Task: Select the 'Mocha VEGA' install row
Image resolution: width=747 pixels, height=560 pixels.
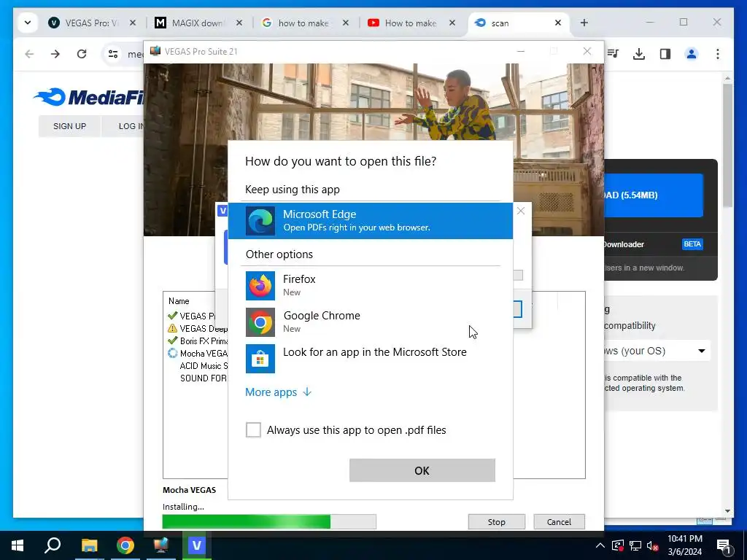Action: coord(198,354)
